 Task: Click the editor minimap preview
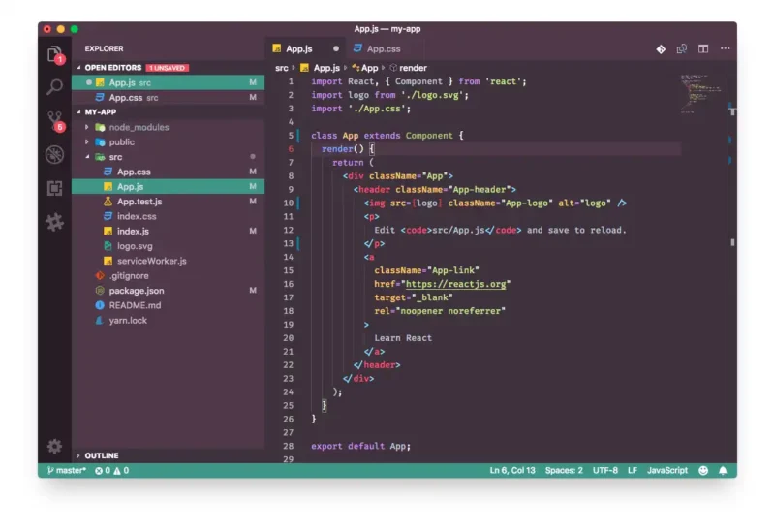tap(700, 94)
